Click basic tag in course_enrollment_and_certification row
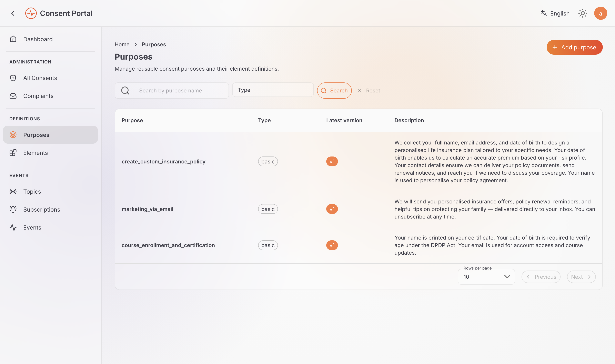 268,245
